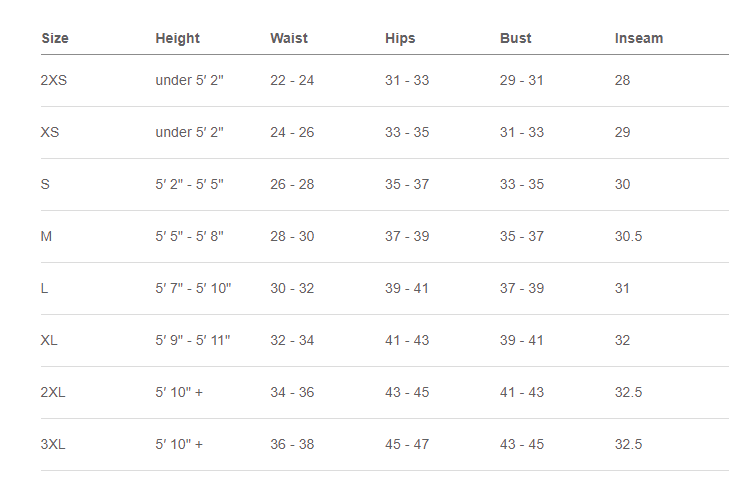Select the 2XS size row label

[x=54, y=80]
